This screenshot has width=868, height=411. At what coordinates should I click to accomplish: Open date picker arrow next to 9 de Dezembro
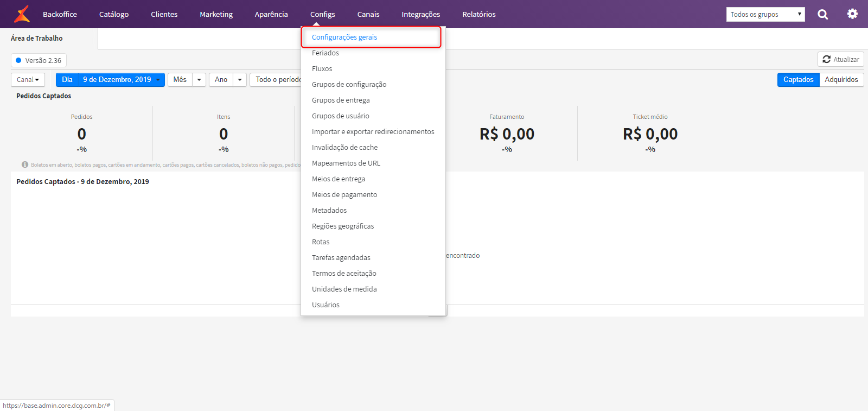tap(158, 80)
